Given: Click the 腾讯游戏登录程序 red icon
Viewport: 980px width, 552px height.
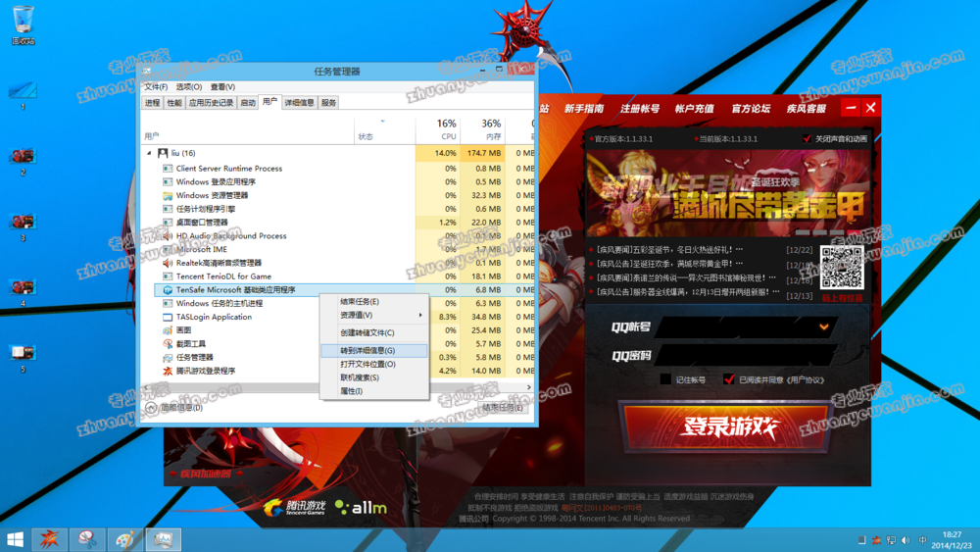Looking at the screenshot, I should point(168,371).
